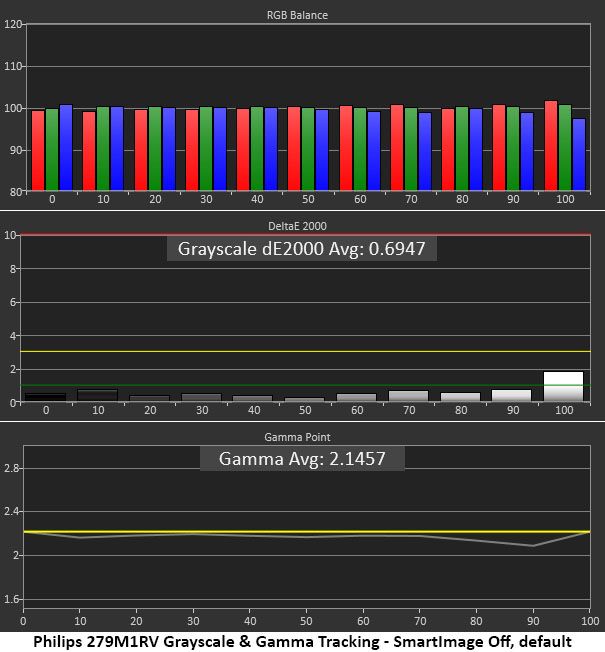This screenshot has height=652, width=605.
Task: Click the '50' x-axis label in Gamma chart
Action: tap(306, 621)
